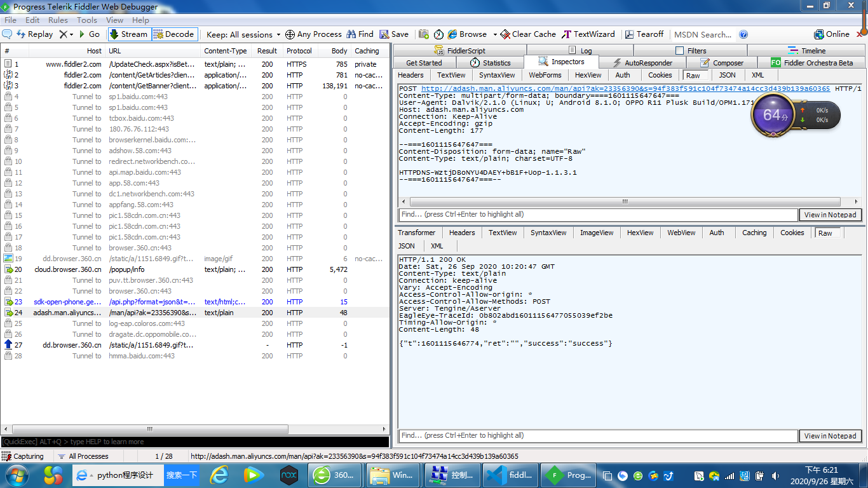The height and width of the screenshot is (488, 868).
Task: Select session 1 www.fiddler2.com UpdateCheck row
Action: (x=194, y=64)
